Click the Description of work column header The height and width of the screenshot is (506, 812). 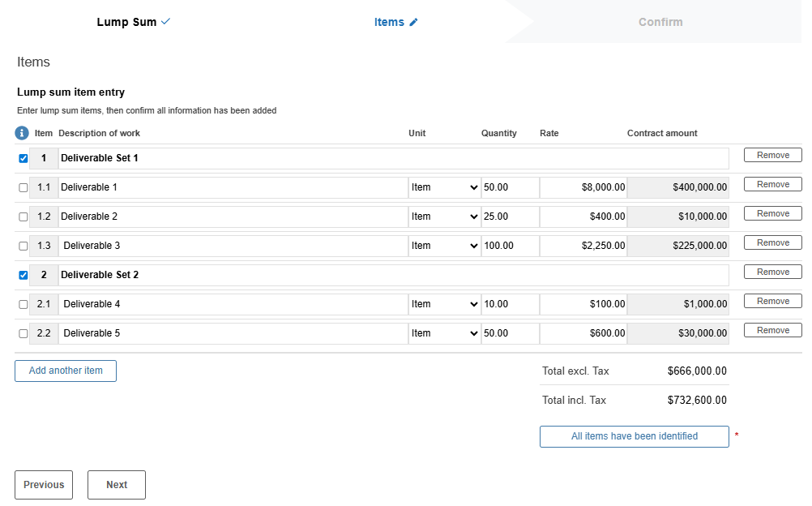coord(100,133)
